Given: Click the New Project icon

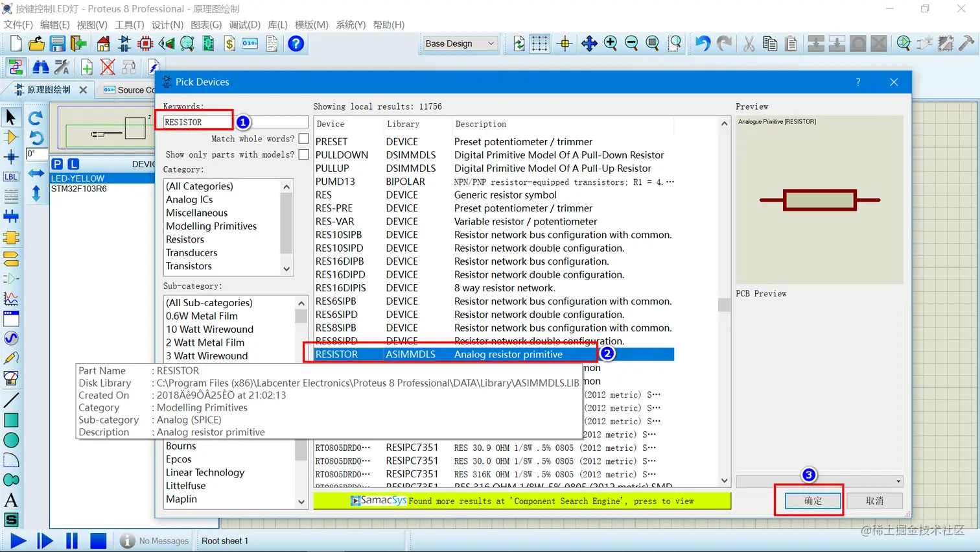Looking at the screenshot, I should (16, 43).
